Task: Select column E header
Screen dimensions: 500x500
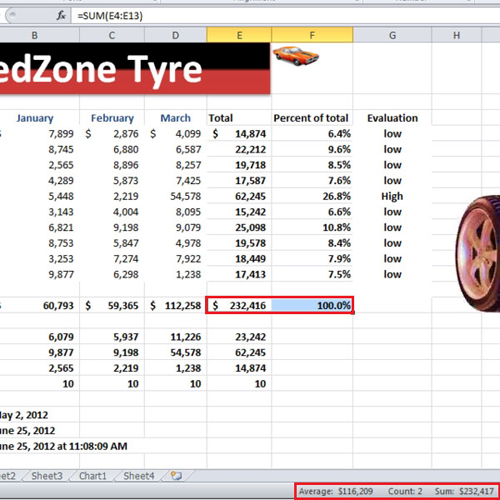Action: tap(239, 35)
